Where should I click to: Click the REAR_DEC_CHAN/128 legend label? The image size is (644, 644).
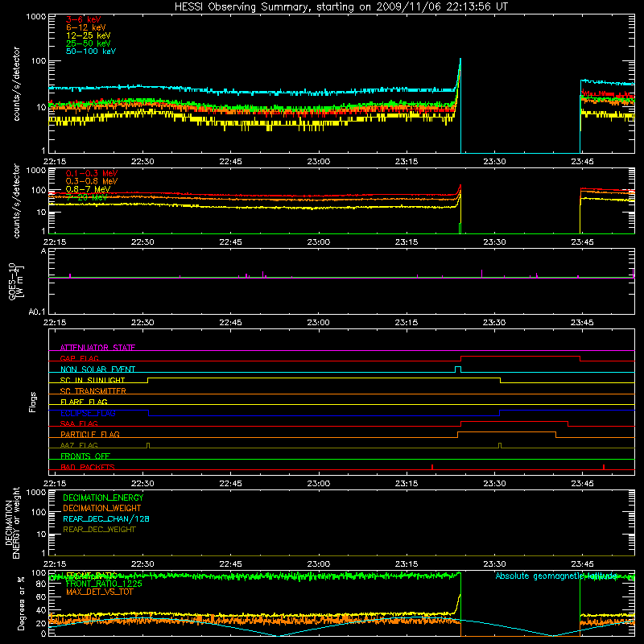pos(106,518)
